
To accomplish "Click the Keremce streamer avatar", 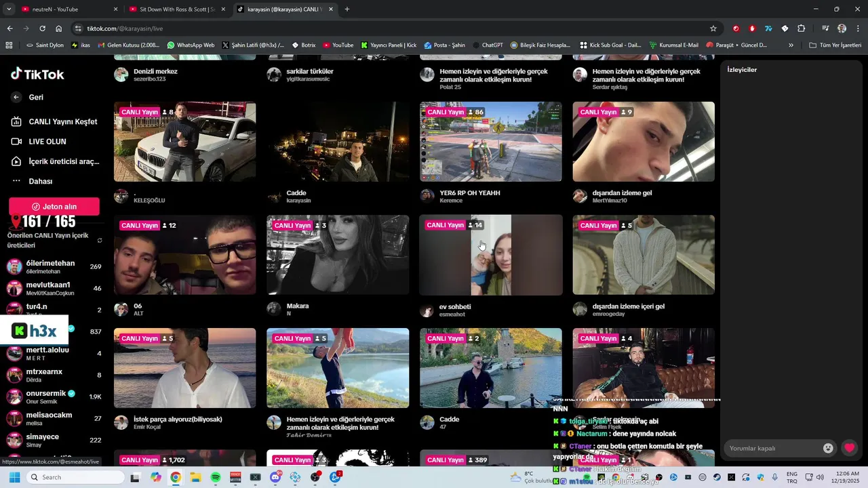I will tap(427, 196).
